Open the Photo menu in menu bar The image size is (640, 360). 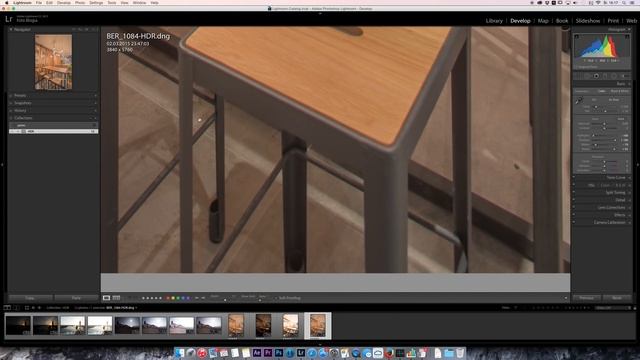click(x=80, y=2)
